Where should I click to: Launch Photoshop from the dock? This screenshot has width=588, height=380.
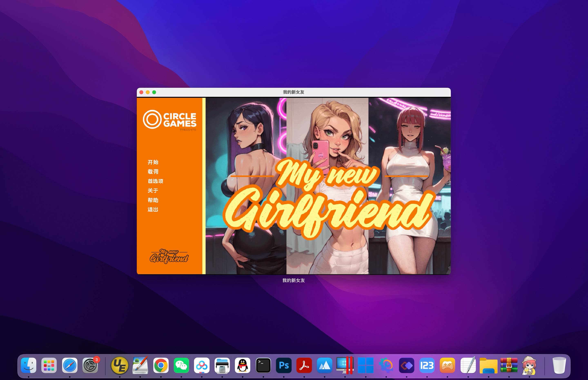[284, 365]
